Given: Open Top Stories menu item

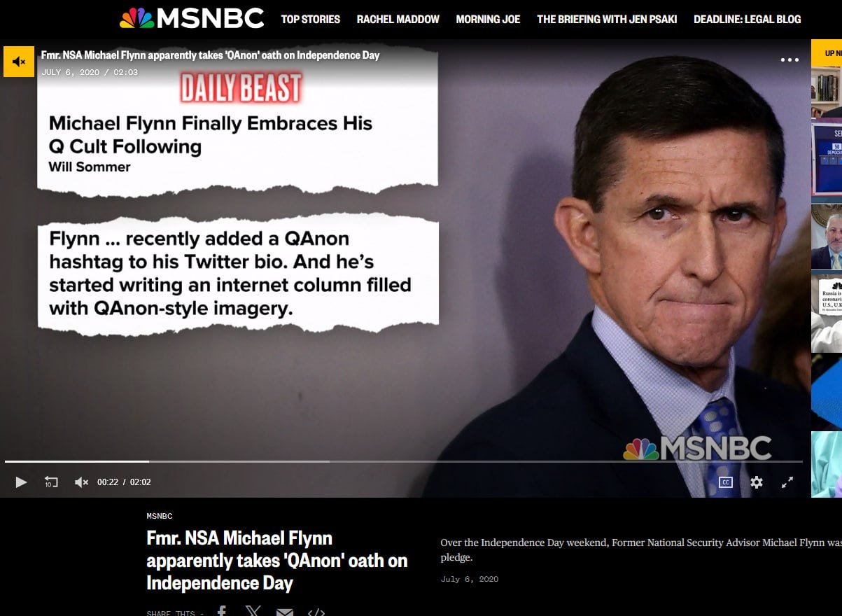Looking at the screenshot, I should (x=311, y=20).
